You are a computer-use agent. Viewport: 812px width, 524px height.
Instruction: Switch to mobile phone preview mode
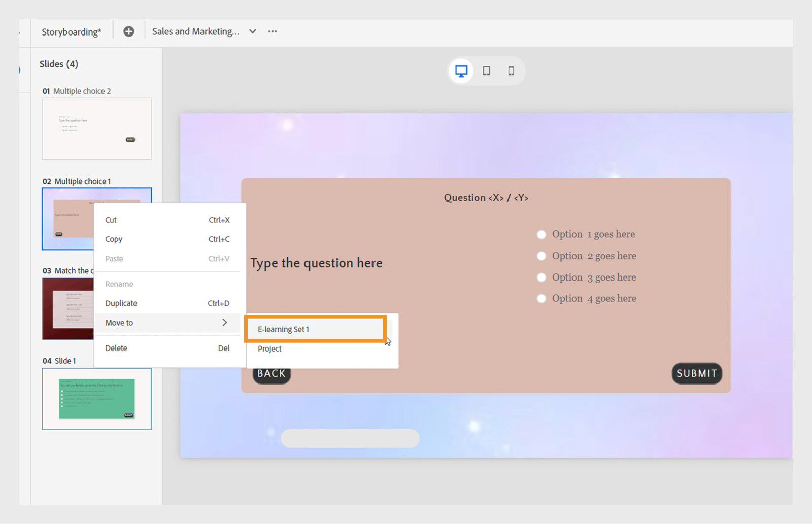tap(511, 71)
